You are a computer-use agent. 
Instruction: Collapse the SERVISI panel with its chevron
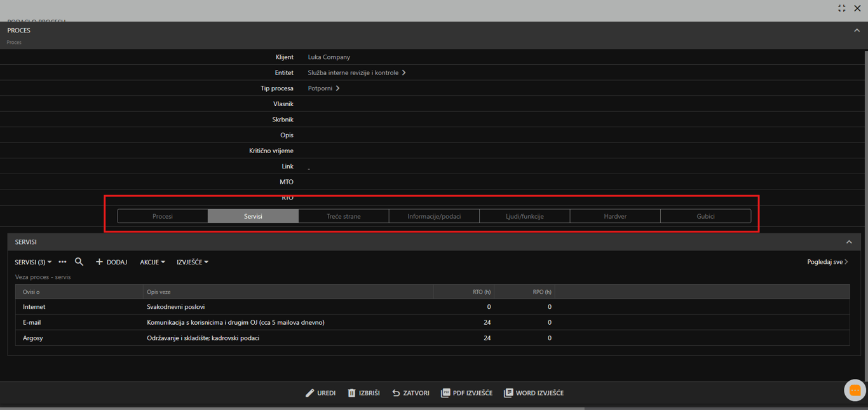tap(849, 242)
